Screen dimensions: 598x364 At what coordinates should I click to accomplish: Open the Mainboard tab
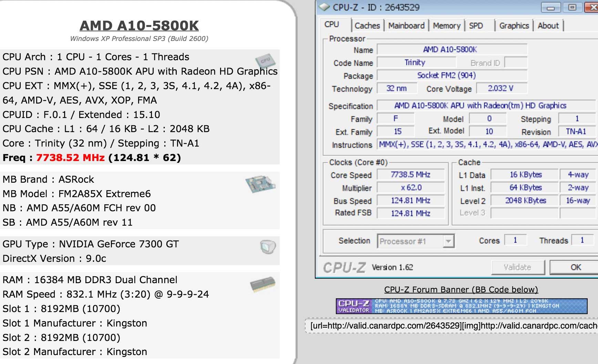(x=406, y=26)
